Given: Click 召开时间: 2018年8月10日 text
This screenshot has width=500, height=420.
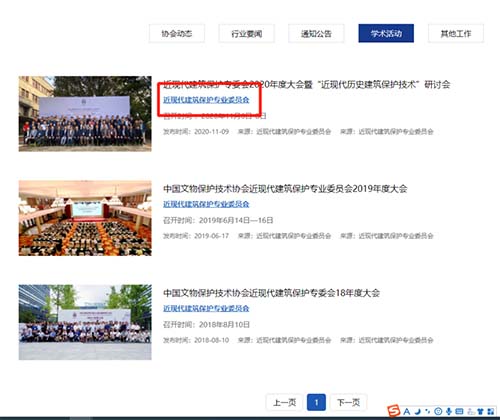Looking at the screenshot, I should (x=206, y=324).
